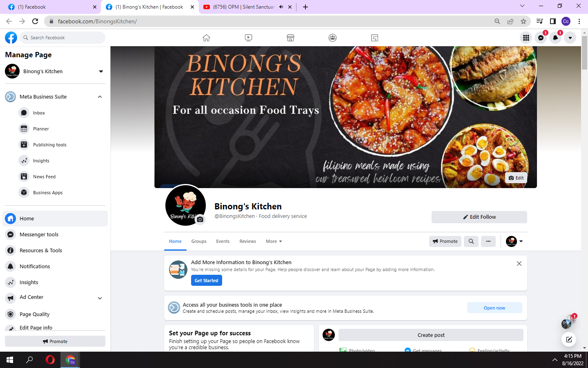Open the browser zoom magnifier icon
588x368 pixels.
[497, 21]
